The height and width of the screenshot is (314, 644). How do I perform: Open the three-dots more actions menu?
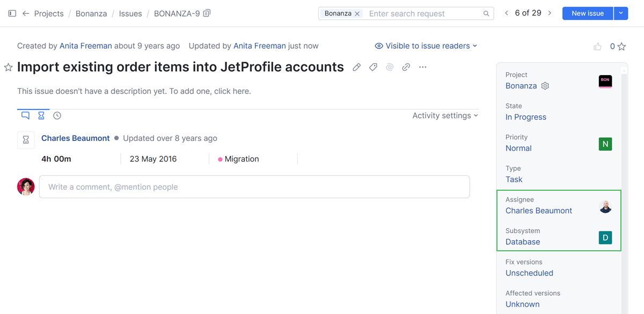[x=423, y=67]
